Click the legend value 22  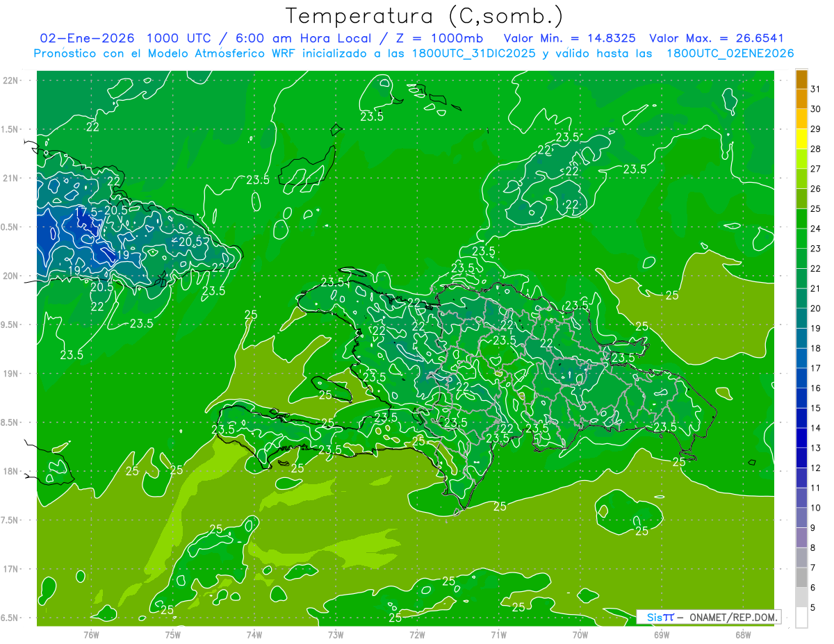(815, 269)
